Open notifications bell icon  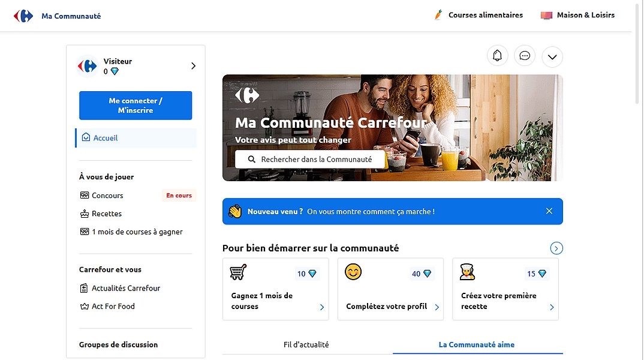[x=497, y=56]
